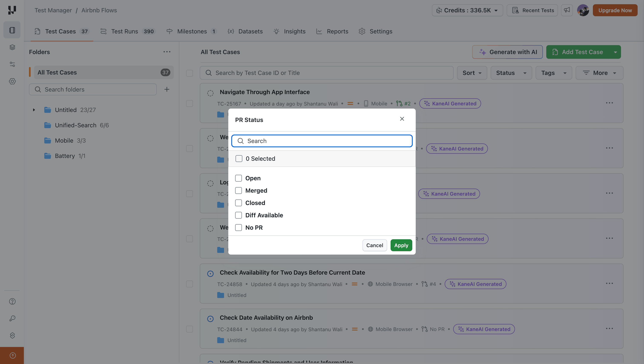Check the Merged PR status option
Image resolution: width=644 pixels, height=364 pixels.
[x=239, y=191]
